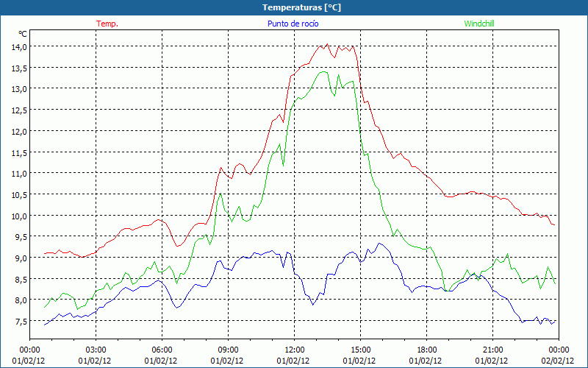Click the 8,0 y-axis value
Screen dimensions: 588x368
click(21, 300)
